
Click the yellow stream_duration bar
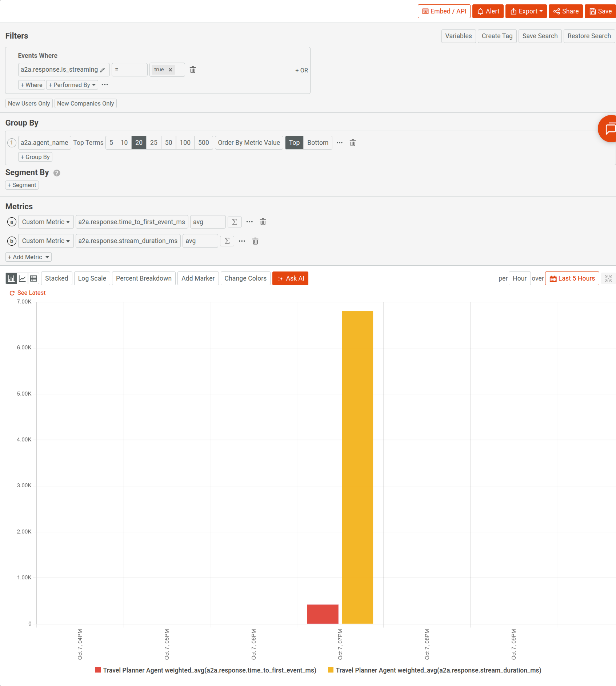(357, 467)
